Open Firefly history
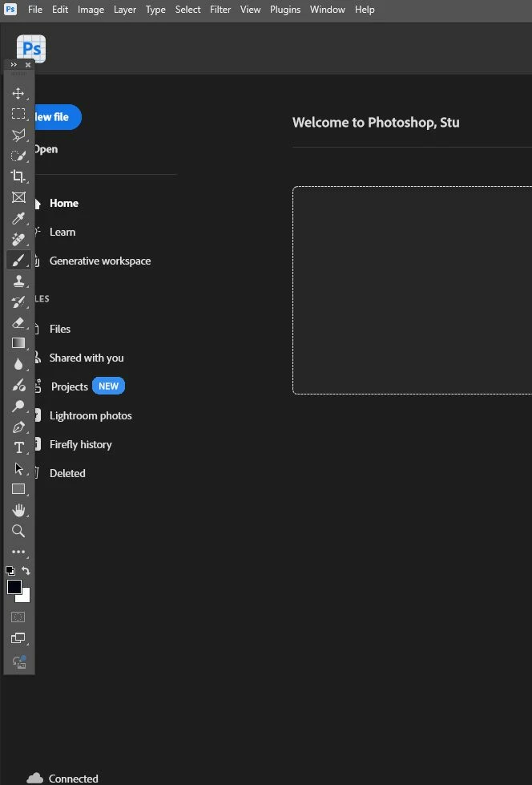Viewport: 532px width, 785px height. pos(80,444)
